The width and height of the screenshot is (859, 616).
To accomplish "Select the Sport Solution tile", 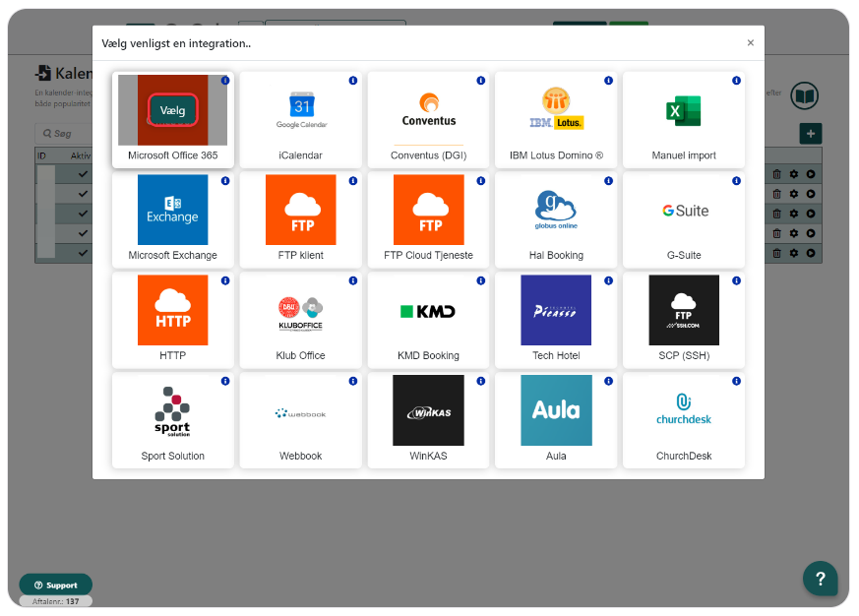I will point(172,420).
